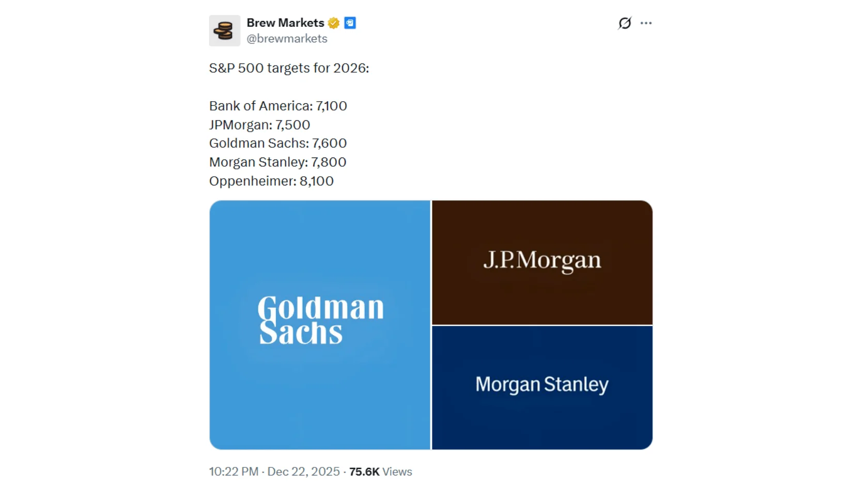Viewport: 868px width, 488px height.
Task: Click the "S&P 500 targets for 2026" heading text
Action: click(x=289, y=68)
